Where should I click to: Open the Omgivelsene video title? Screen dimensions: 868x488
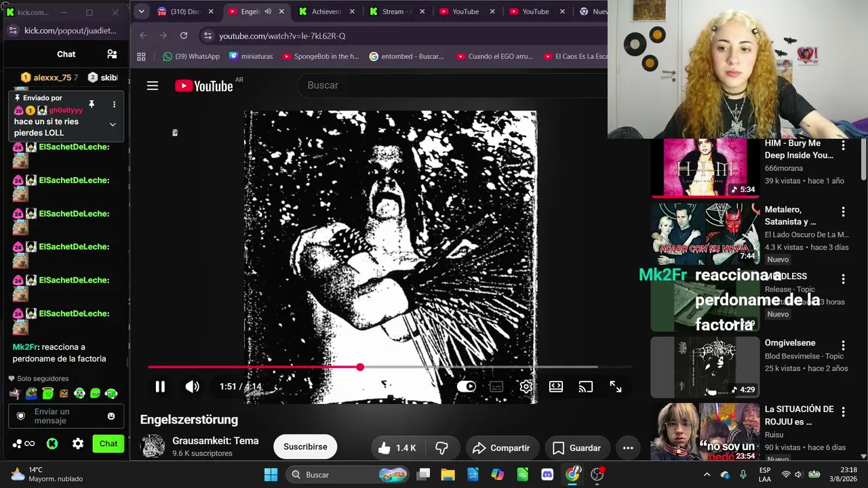[790, 343]
